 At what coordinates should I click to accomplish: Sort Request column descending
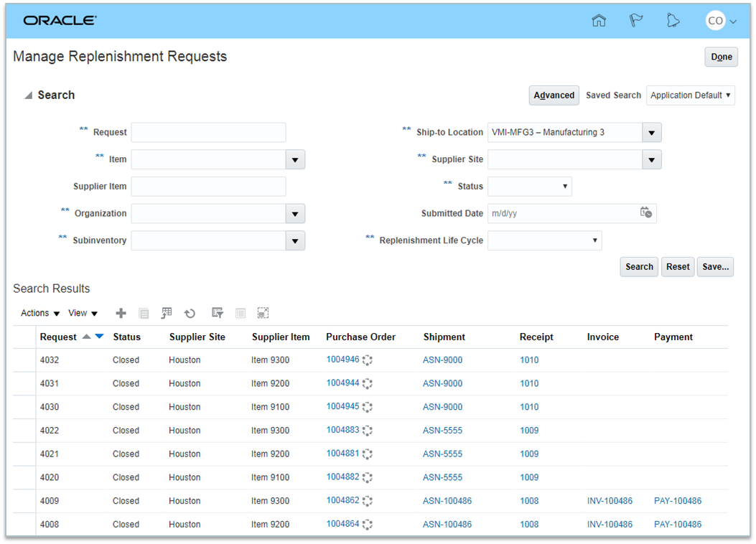(100, 337)
